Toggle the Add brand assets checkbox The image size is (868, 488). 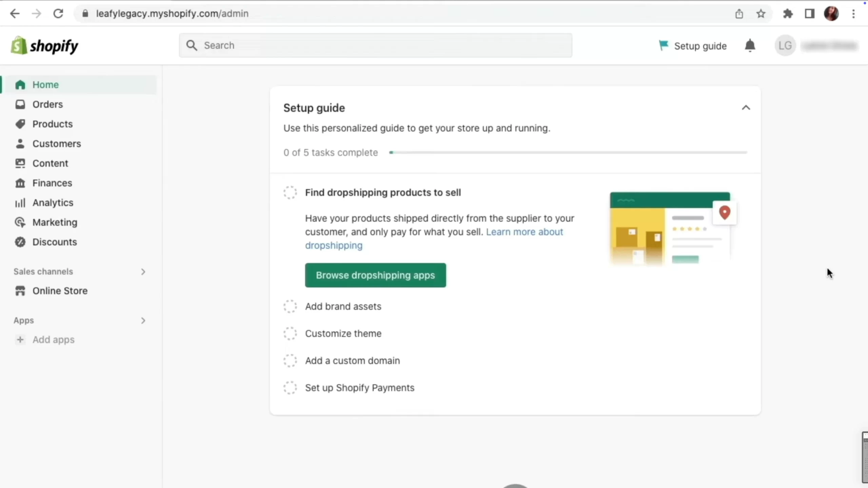[x=290, y=306]
